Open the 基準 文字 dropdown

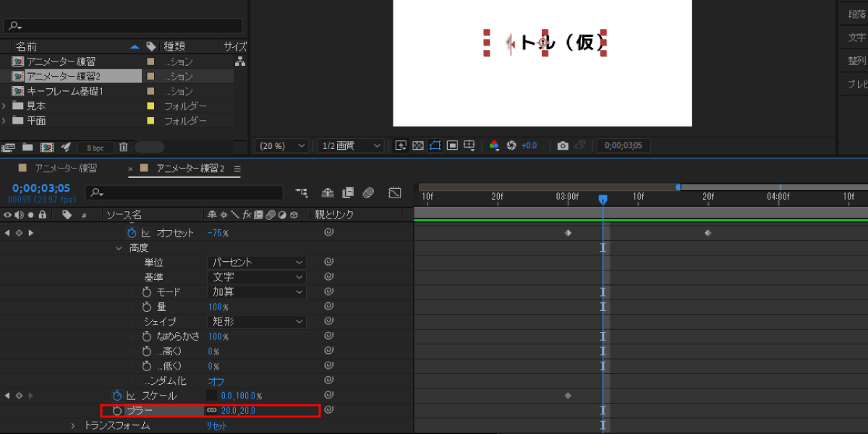pos(257,277)
